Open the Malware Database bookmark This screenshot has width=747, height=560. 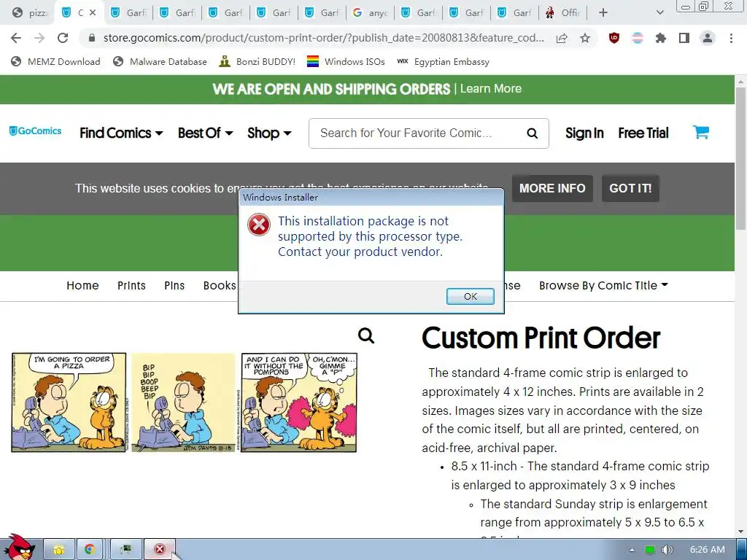pyautogui.click(x=160, y=61)
